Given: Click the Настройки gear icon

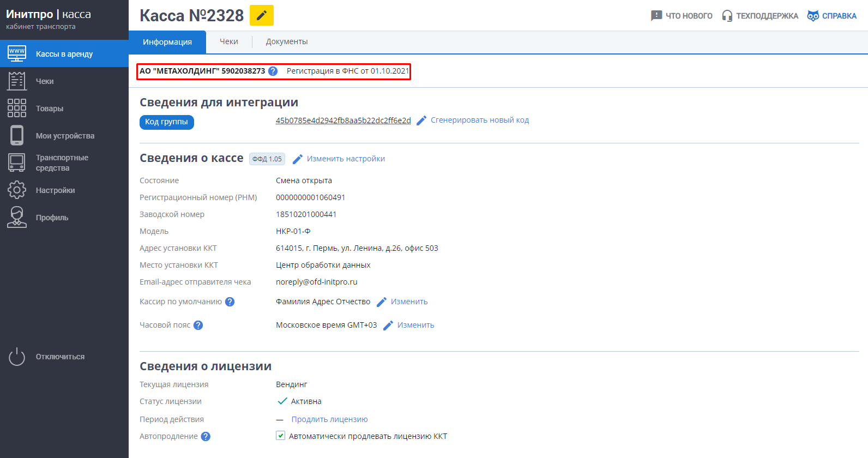Looking at the screenshot, I should point(17,190).
